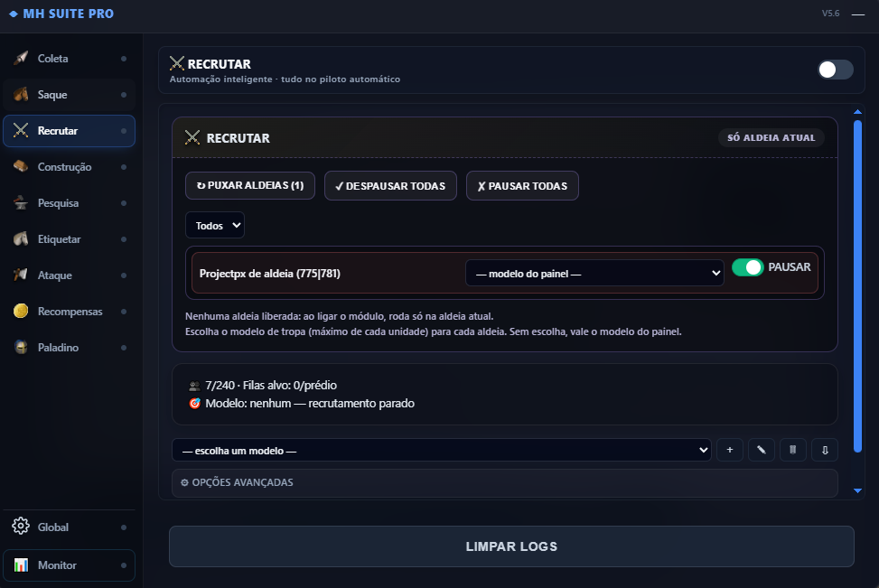Viewport: 879px width, 588px height.
Task: Toggle the Monitor status dot
Action: (x=124, y=565)
